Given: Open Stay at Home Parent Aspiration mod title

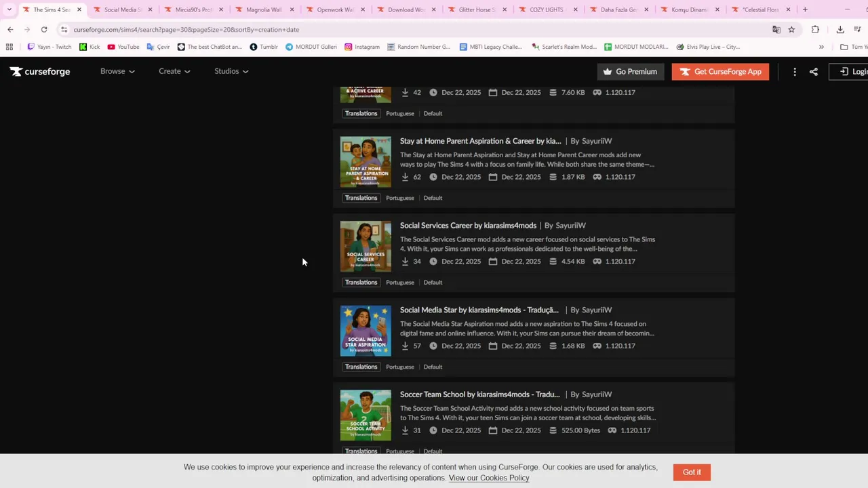Looking at the screenshot, I should [x=481, y=141].
